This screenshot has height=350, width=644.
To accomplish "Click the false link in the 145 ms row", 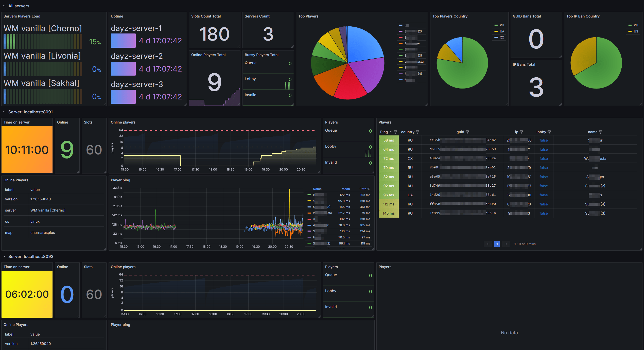I will pyautogui.click(x=544, y=213).
